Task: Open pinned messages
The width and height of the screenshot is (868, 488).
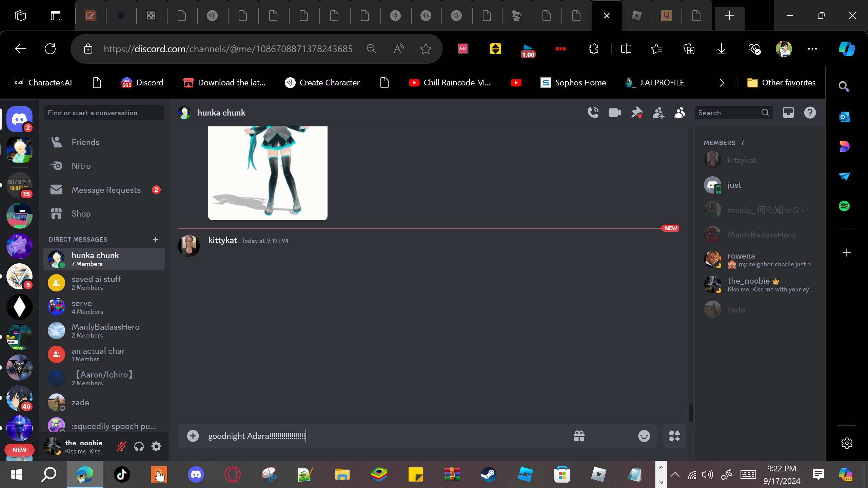Action: pyautogui.click(x=636, y=113)
